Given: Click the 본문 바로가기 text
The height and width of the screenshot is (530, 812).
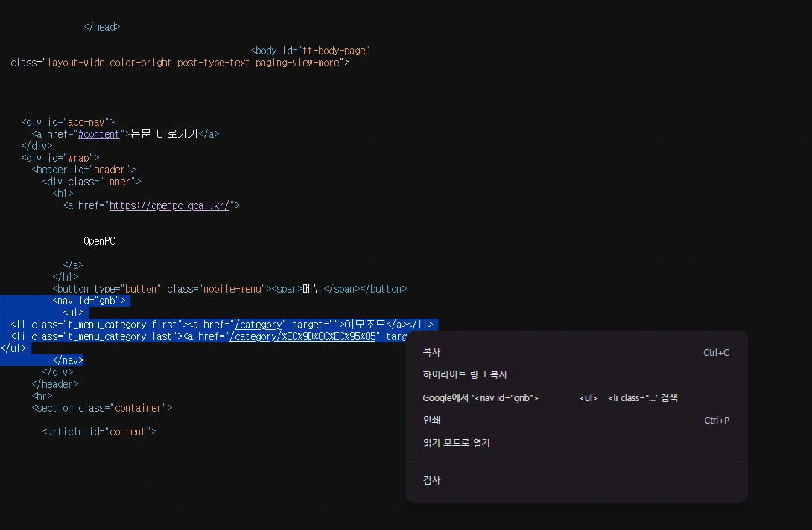Looking at the screenshot, I should click(x=164, y=134).
